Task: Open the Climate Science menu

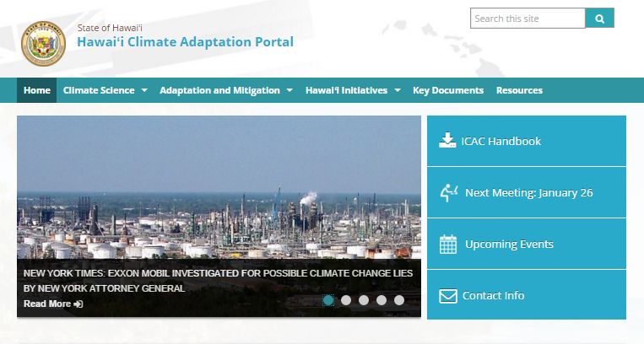Action: (x=99, y=90)
